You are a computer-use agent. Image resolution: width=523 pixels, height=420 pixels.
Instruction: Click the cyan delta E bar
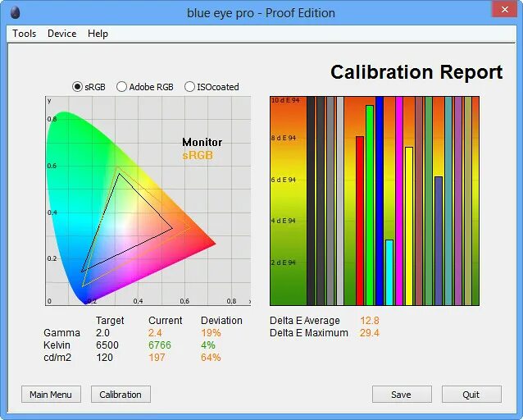pos(389,272)
